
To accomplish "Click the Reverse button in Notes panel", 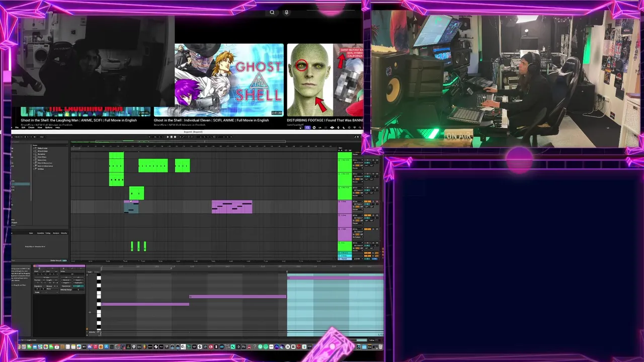I will pyautogui.click(x=66, y=280).
